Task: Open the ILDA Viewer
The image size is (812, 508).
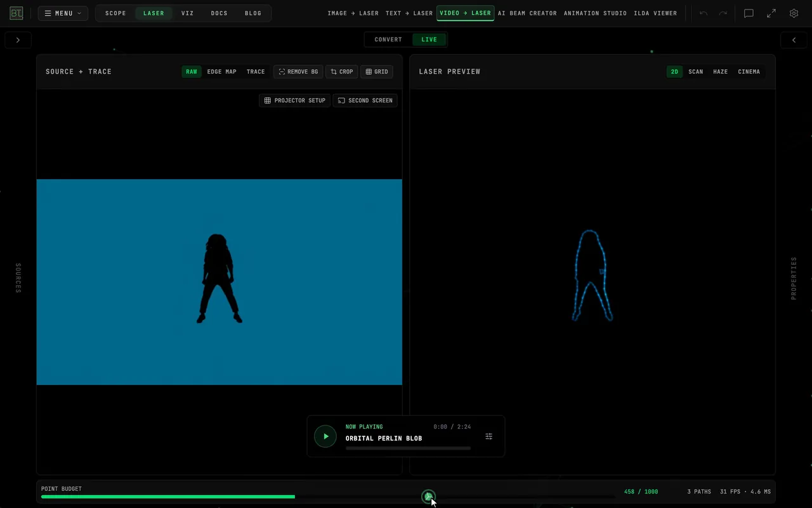Action: pos(655,13)
